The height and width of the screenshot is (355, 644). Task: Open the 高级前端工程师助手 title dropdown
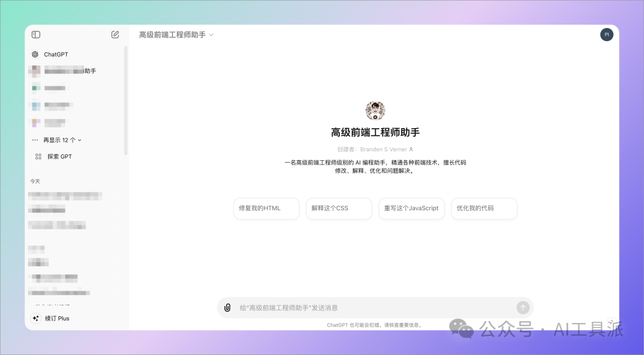point(176,35)
